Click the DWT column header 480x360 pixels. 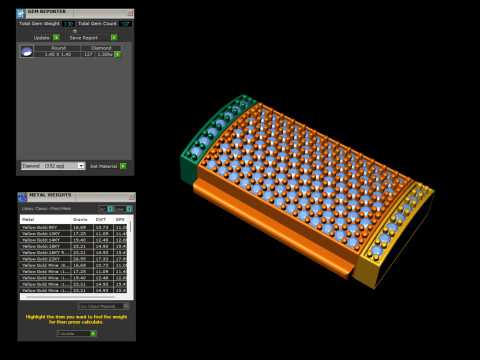101,219
